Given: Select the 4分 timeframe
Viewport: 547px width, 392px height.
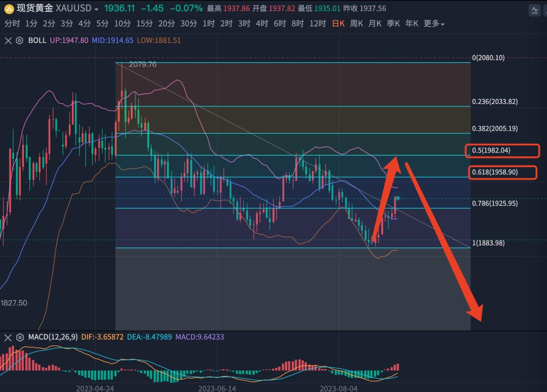Looking at the screenshot, I should [x=84, y=24].
